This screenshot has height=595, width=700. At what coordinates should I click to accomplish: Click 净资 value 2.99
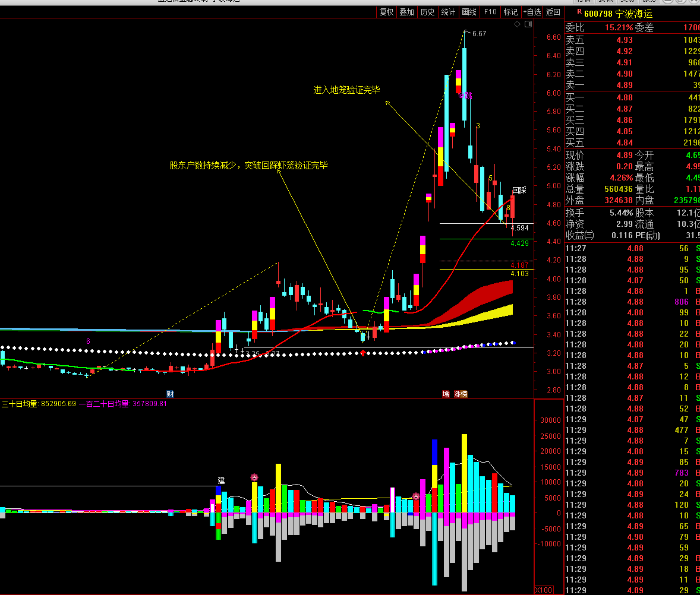click(625, 224)
